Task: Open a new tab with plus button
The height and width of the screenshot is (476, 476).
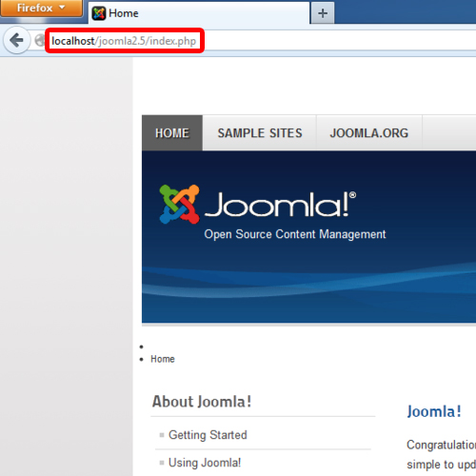Action: click(x=323, y=13)
